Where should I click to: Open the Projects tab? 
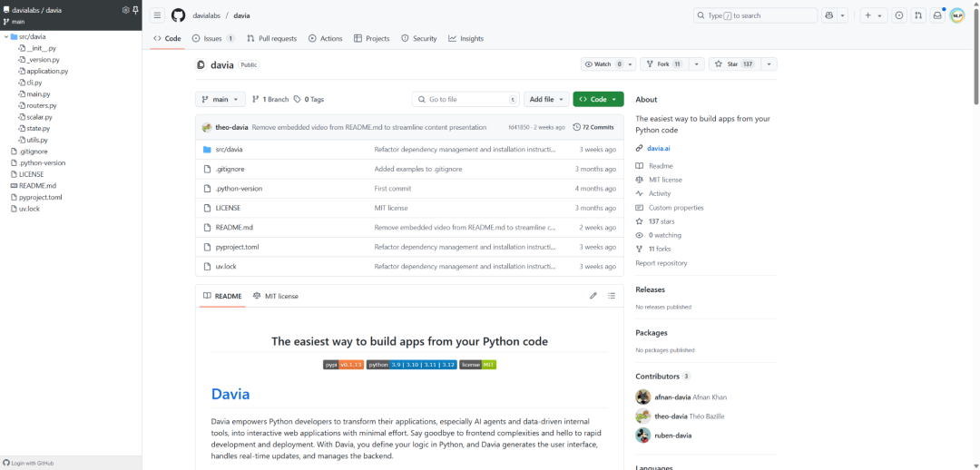(371, 39)
